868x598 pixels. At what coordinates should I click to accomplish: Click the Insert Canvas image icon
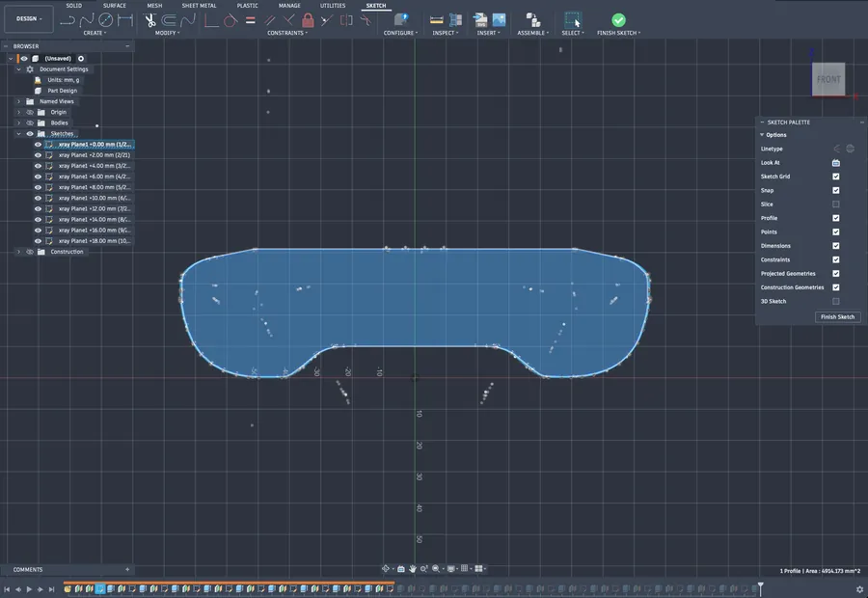click(499, 20)
